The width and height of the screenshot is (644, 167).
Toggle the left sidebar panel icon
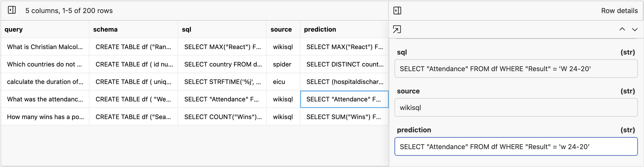12,10
